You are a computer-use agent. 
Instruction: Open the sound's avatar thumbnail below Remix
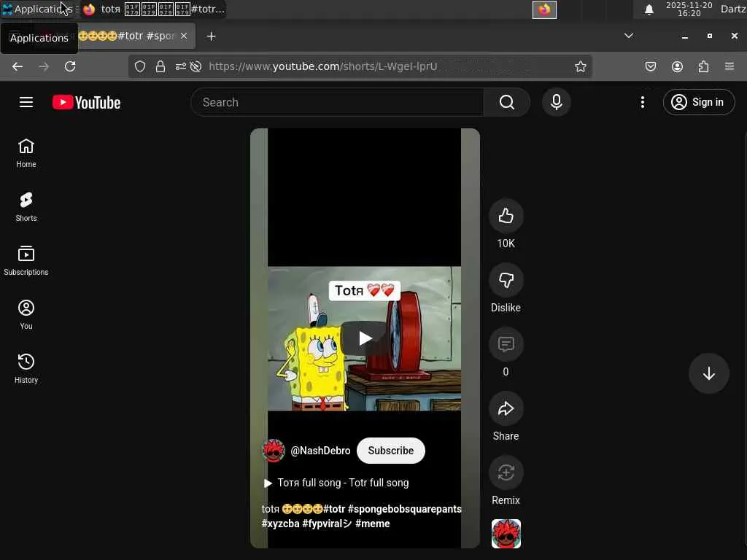[x=506, y=534]
